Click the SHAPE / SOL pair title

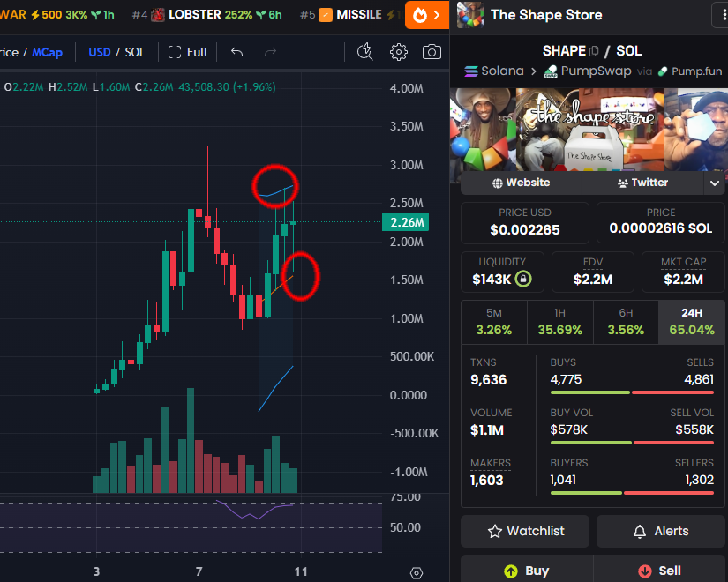coord(592,51)
